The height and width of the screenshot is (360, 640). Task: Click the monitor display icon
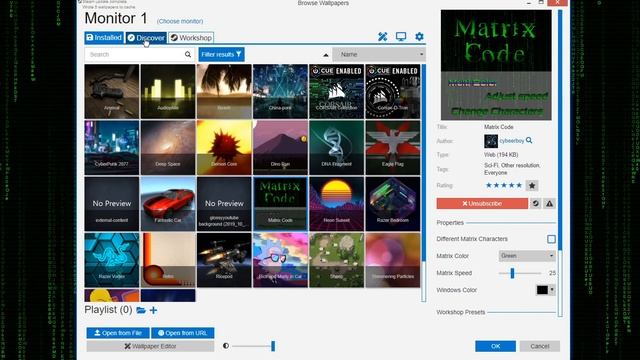click(x=401, y=37)
